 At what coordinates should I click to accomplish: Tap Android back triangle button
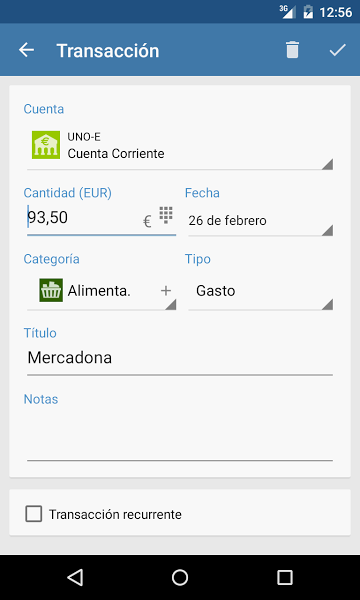pyautogui.click(x=75, y=577)
